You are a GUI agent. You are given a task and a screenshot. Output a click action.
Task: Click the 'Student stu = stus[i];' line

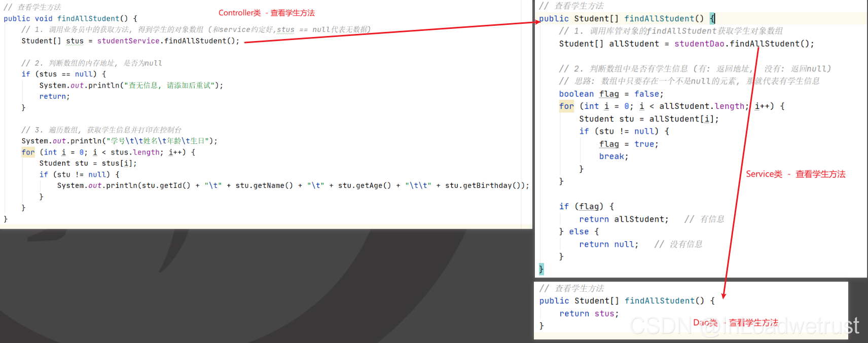tap(88, 163)
